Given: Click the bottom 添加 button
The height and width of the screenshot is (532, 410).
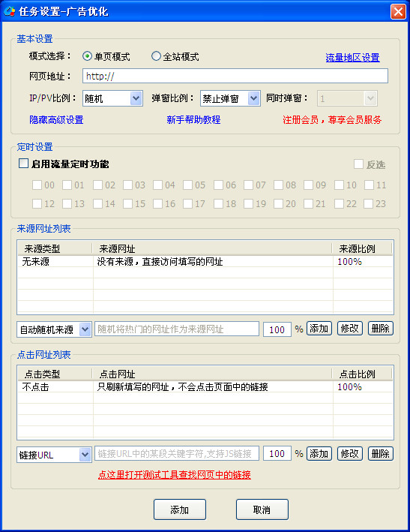Looking at the screenshot, I should (180, 509).
